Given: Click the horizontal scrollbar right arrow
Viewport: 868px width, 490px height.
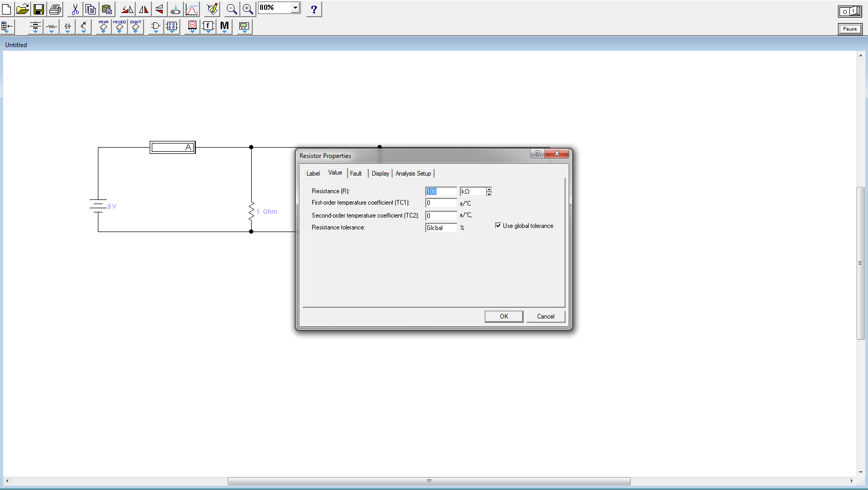Looking at the screenshot, I should pos(851,481).
